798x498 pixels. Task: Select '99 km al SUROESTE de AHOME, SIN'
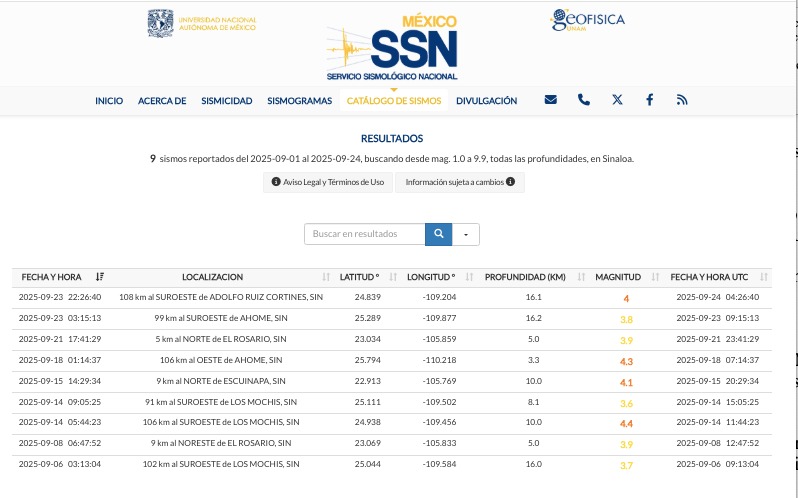221,318
